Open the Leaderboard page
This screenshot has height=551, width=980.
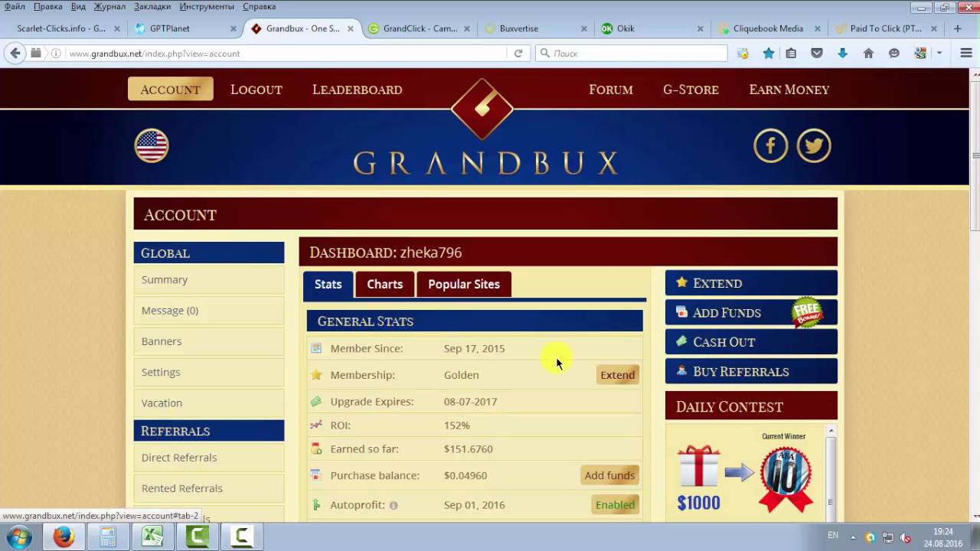[x=357, y=90]
